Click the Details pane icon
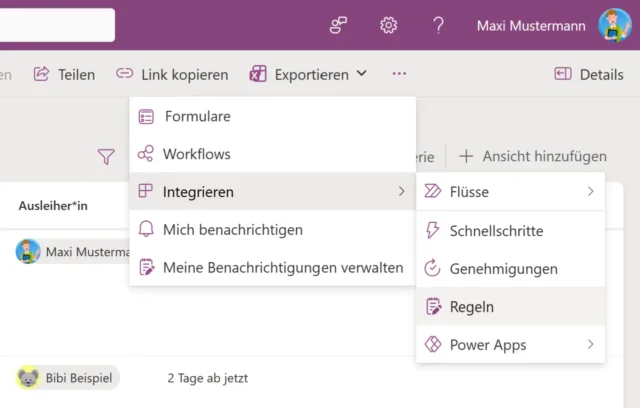Screen dimensions: 640x408 point(563,74)
